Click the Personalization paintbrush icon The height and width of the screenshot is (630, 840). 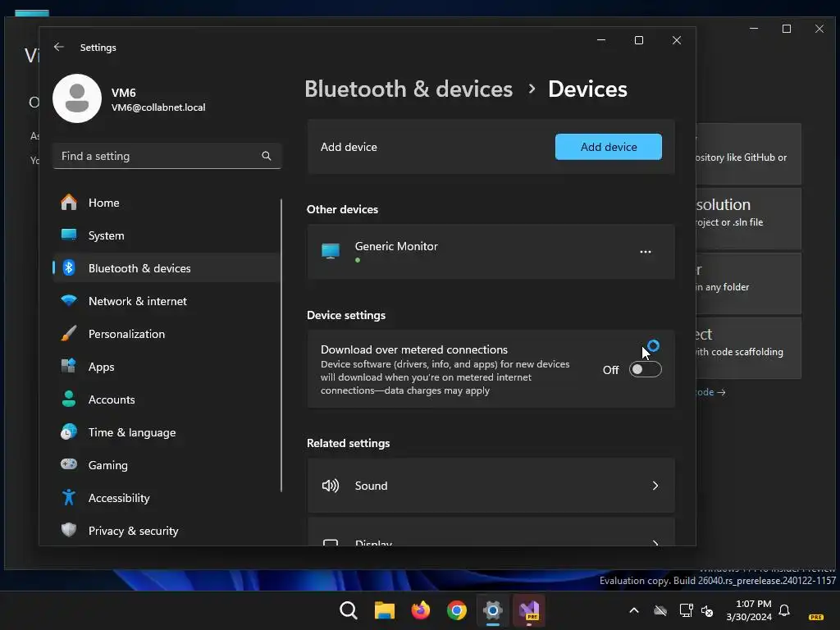click(69, 333)
